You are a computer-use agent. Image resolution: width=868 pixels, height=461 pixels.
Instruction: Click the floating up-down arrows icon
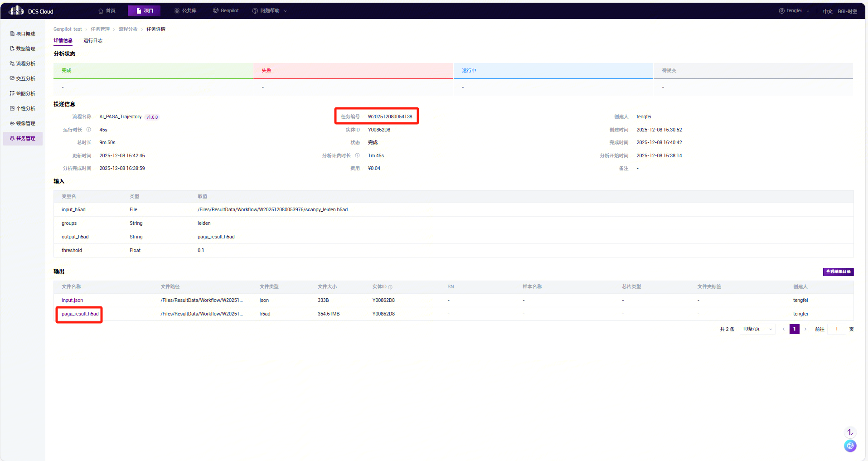click(850, 432)
